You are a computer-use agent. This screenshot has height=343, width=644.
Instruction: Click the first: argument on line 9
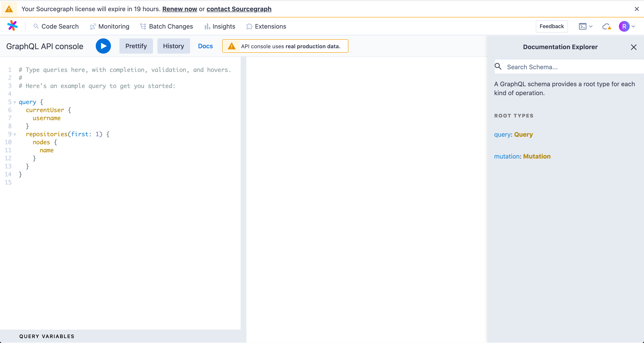click(81, 134)
